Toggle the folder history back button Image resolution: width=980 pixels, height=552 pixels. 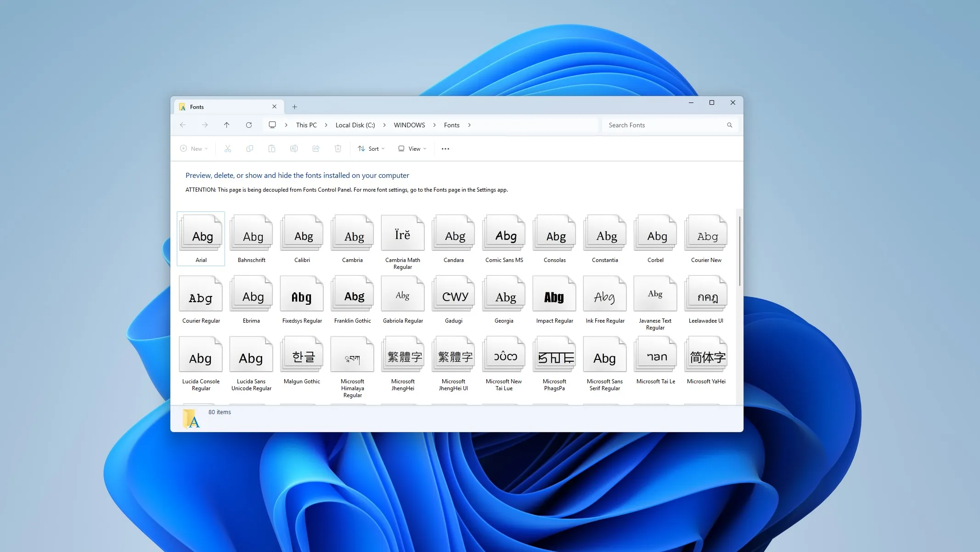coord(182,125)
